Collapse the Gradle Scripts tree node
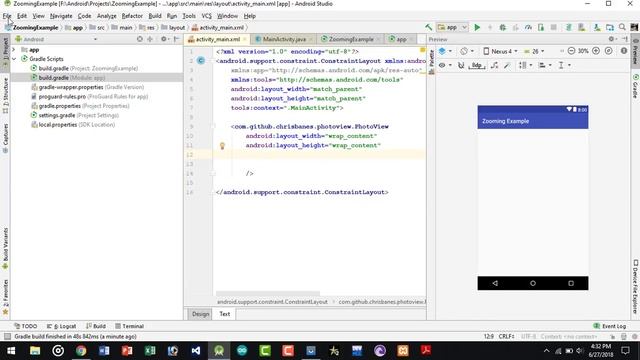Viewport: 640px width, 360px height. (x=14, y=59)
